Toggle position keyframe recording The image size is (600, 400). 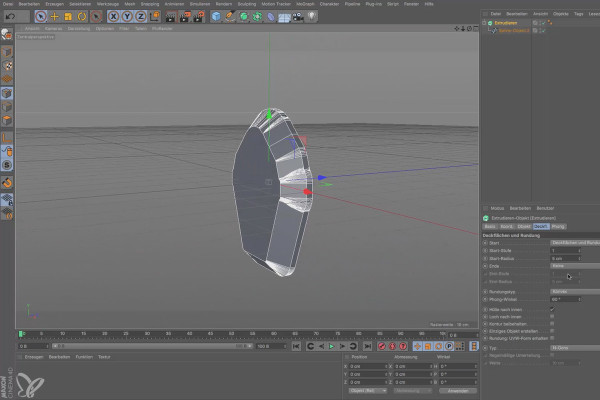(x=417, y=346)
